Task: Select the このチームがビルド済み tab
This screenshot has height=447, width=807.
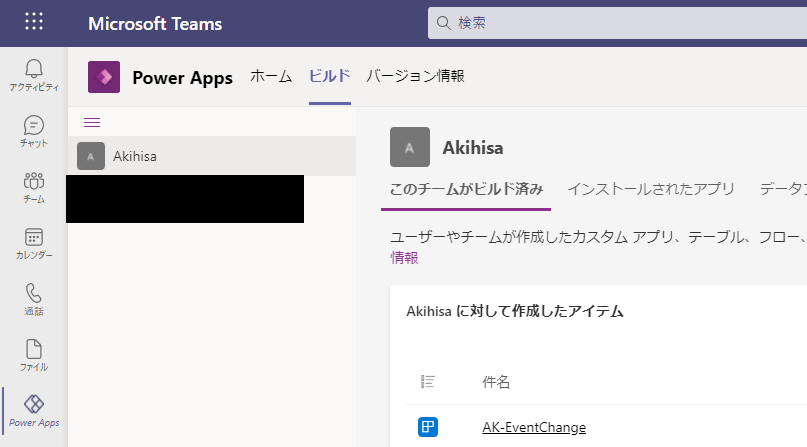Action: pyautogui.click(x=466, y=189)
